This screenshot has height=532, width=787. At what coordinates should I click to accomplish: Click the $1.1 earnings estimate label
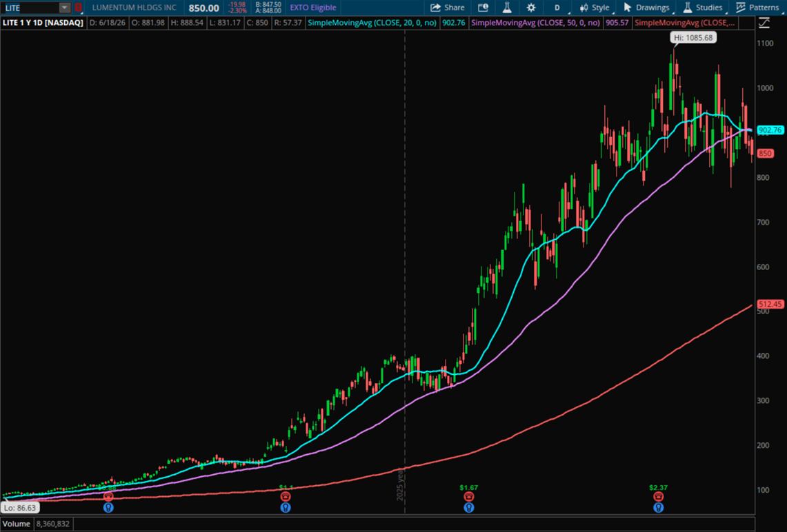(x=286, y=487)
